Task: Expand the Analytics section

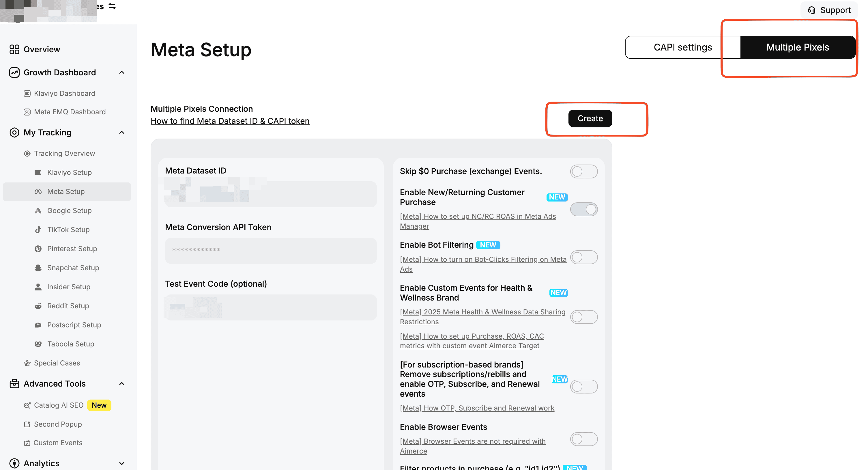Action: (x=122, y=463)
